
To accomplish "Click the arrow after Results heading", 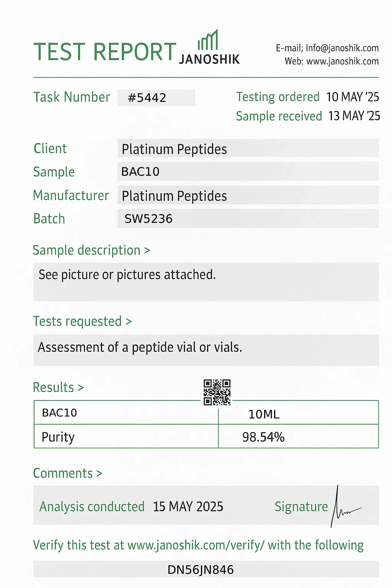I will click(x=80, y=388).
